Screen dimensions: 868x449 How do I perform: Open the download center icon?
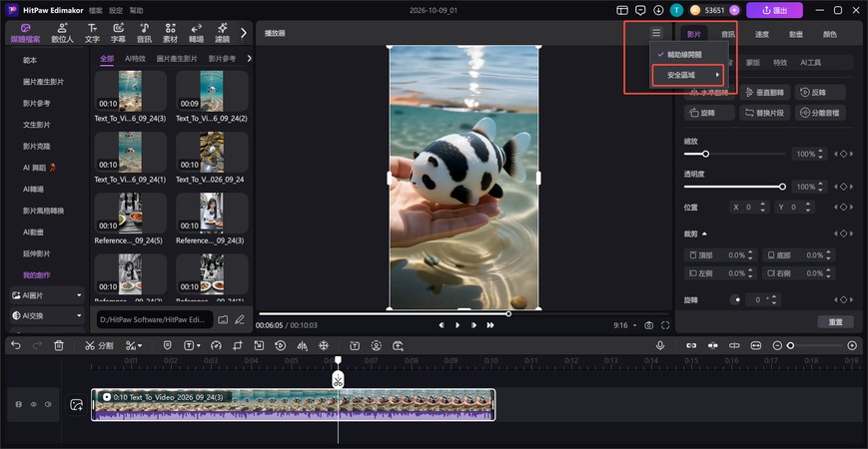tap(658, 10)
